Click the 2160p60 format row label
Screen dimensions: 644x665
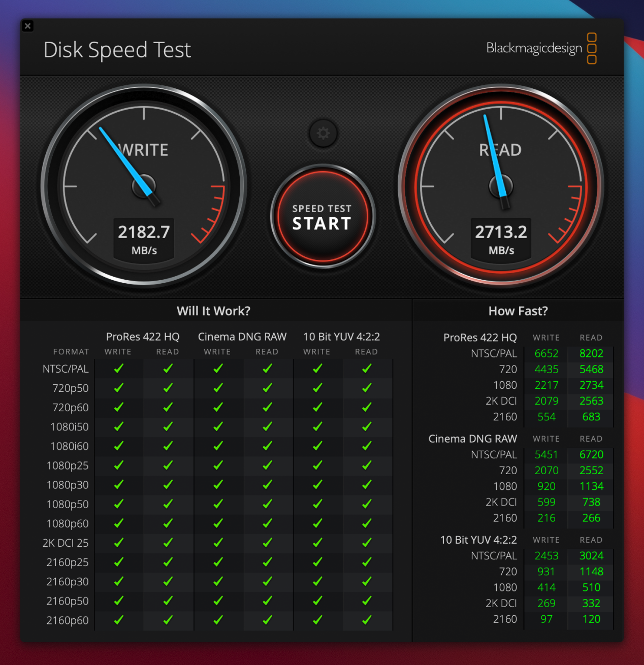tap(68, 620)
